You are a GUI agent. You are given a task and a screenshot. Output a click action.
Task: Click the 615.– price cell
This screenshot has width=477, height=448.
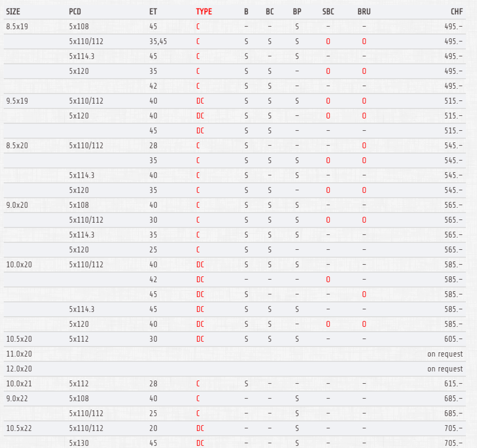click(453, 384)
